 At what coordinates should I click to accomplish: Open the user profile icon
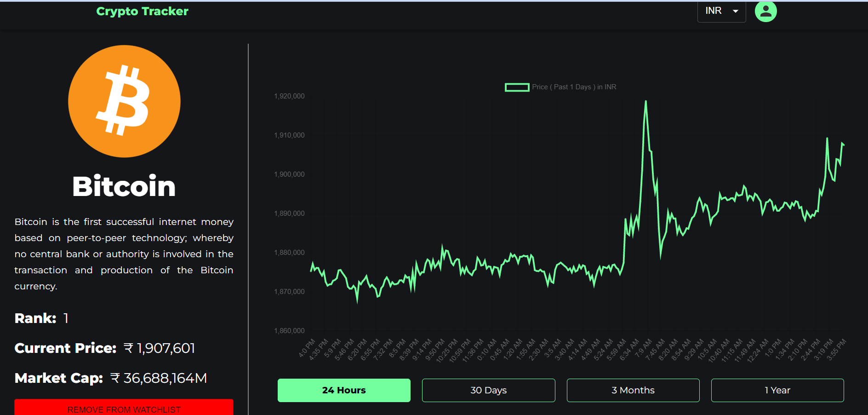765,12
